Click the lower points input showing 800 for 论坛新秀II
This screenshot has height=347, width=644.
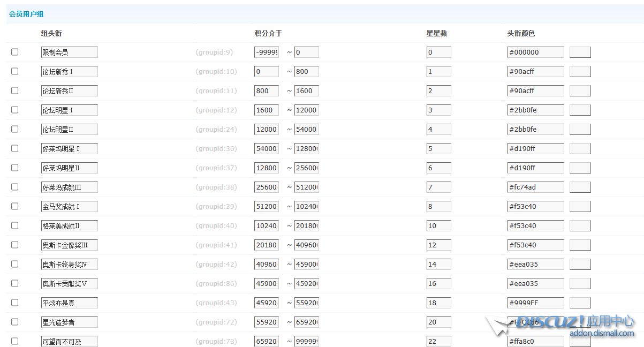[266, 90]
